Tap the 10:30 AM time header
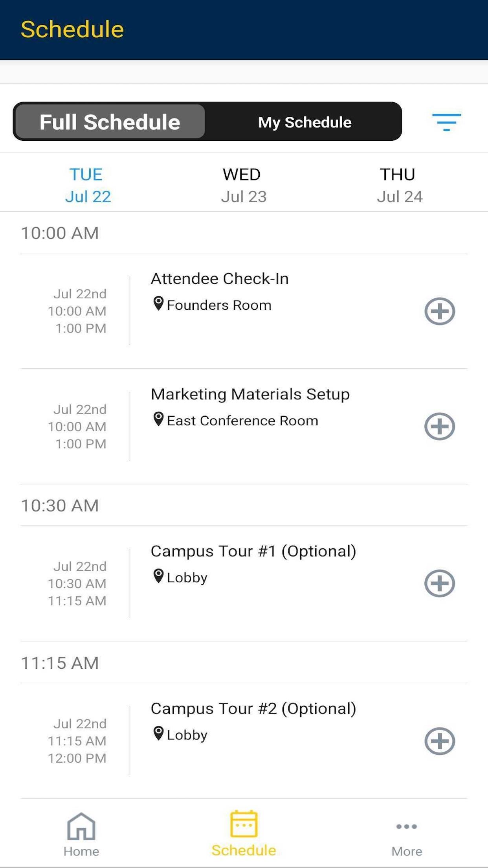Image resolution: width=488 pixels, height=868 pixels. click(60, 506)
